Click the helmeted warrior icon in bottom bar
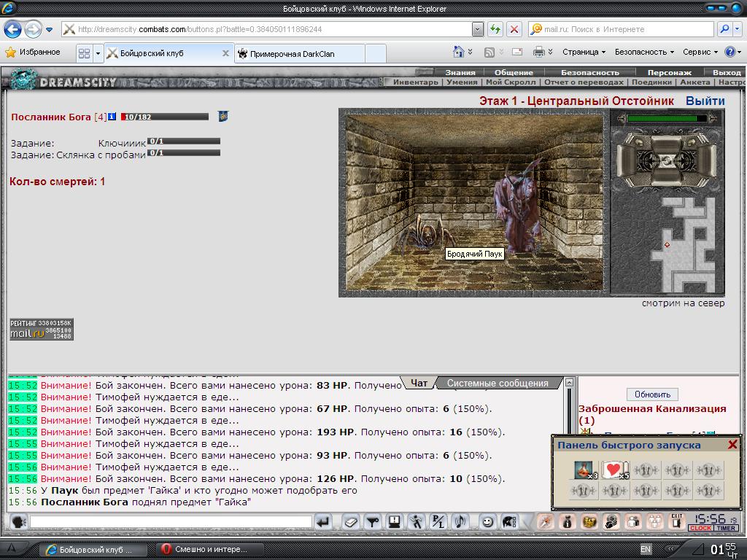The image size is (747, 560). pyautogui.click(x=611, y=522)
